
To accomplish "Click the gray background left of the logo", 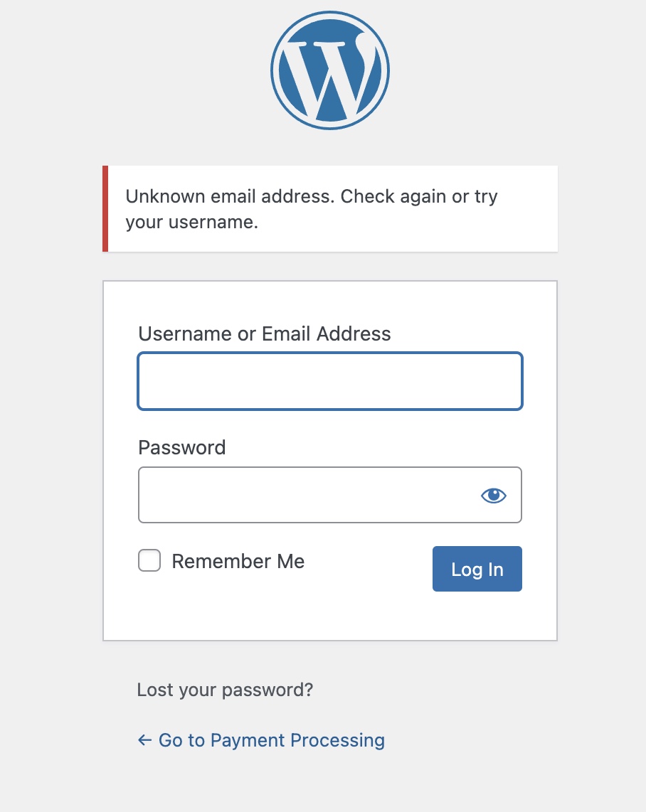I will [x=142, y=71].
